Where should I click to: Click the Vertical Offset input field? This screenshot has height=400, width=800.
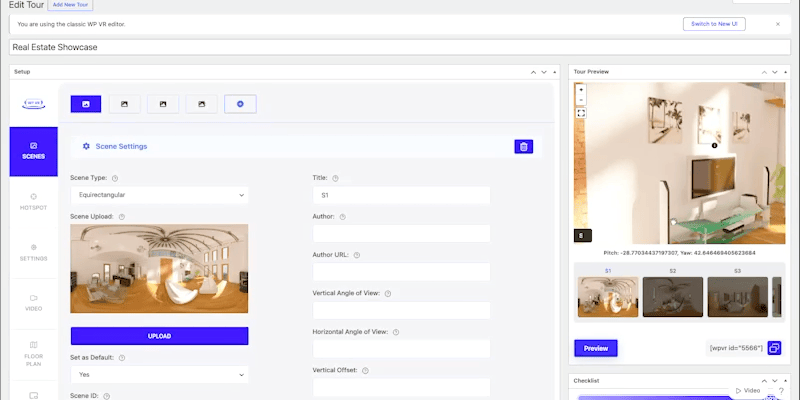point(402,387)
